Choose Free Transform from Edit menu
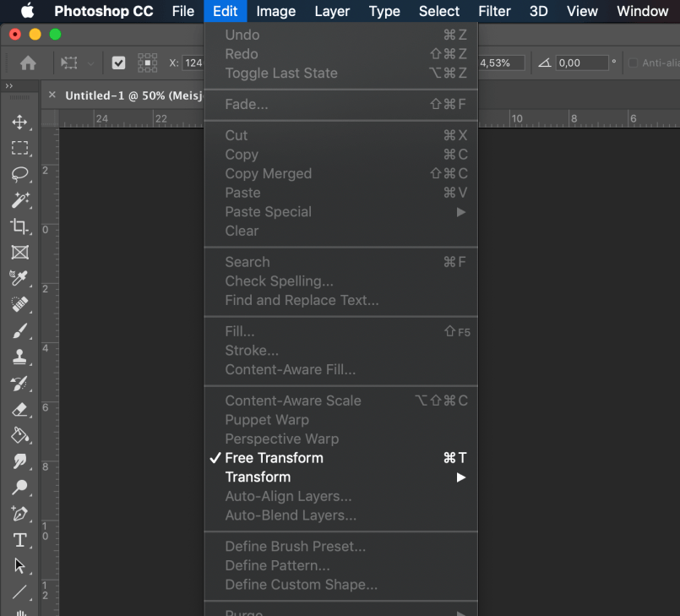 274,458
